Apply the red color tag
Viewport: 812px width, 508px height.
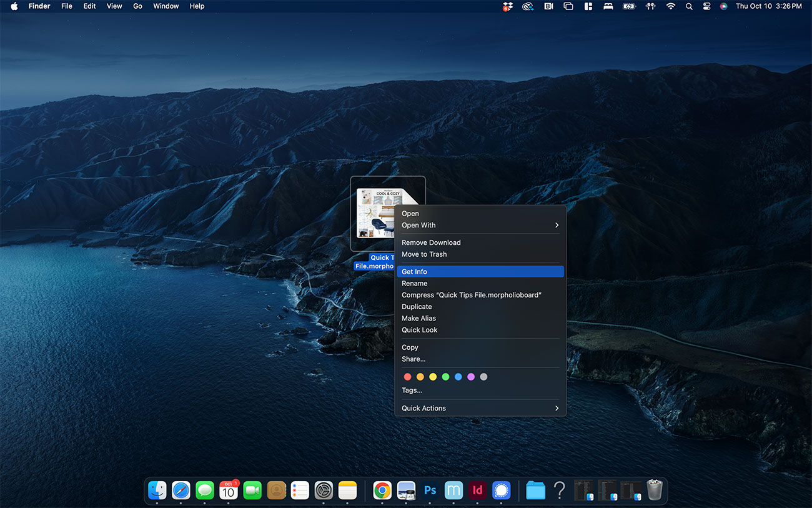coord(407,377)
